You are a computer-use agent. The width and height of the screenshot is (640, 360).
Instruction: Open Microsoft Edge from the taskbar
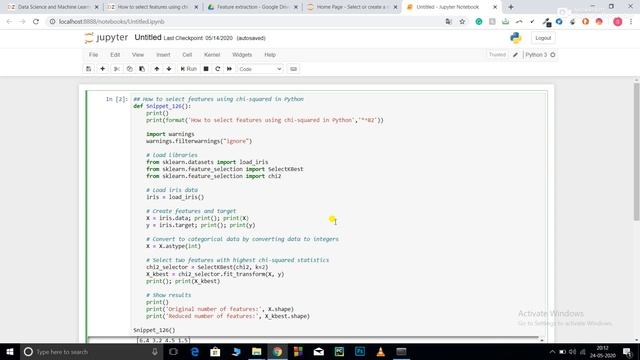pyautogui.click(x=195, y=352)
